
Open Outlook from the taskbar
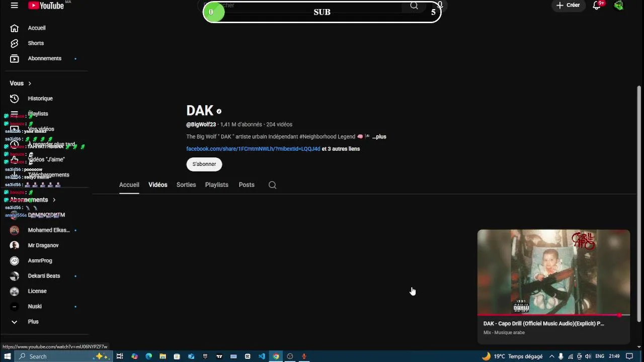pos(191,356)
